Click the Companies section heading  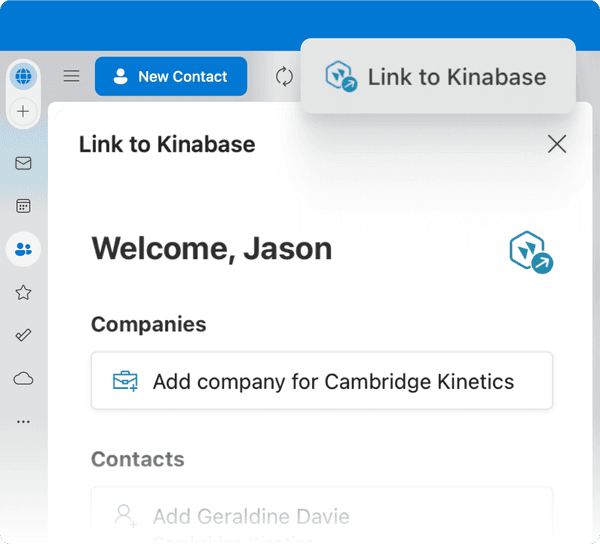(x=148, y=324)
